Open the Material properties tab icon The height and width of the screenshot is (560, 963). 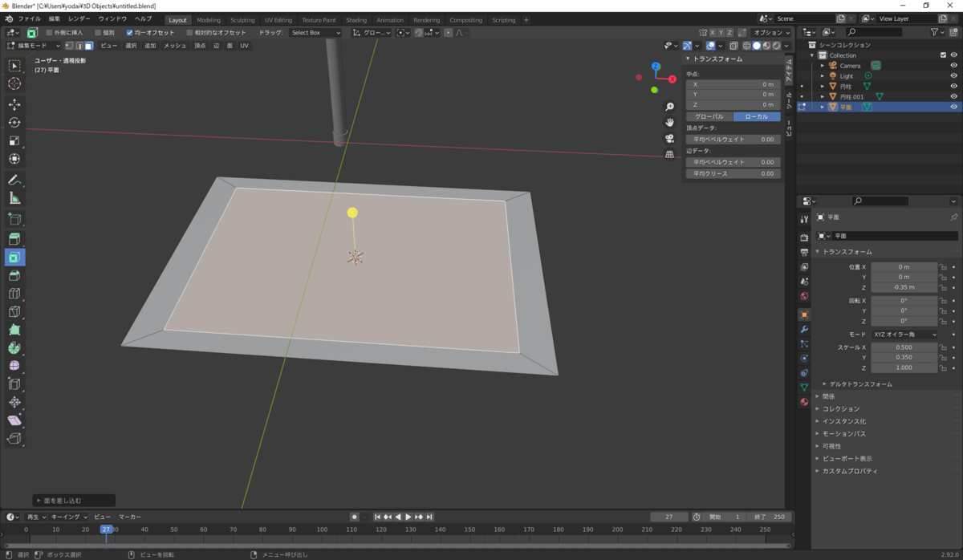804,402
